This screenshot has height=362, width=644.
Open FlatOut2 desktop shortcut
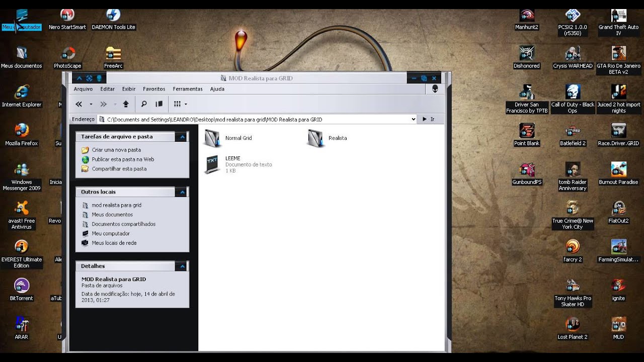click(x=618, y=213)
